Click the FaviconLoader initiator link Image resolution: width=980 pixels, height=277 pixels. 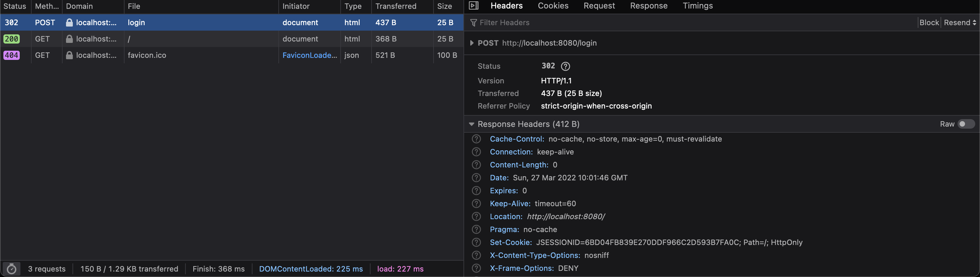pyautogui.click(x=309, y=55)
